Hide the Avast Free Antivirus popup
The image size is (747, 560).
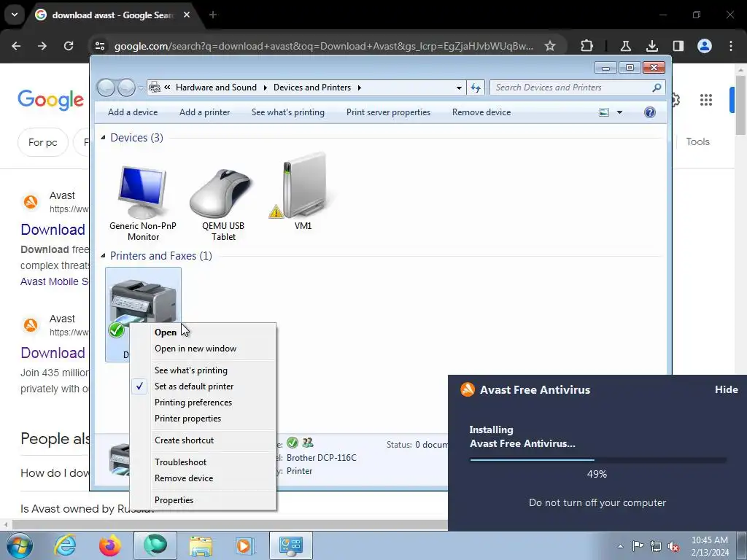726,389
